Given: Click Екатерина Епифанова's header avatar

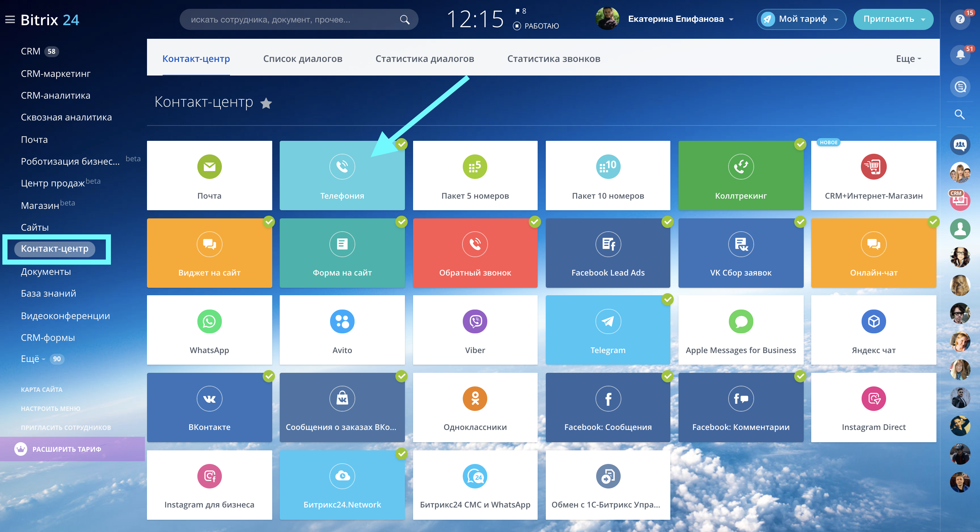Looking at the screenshot, I should (x=607, y=19).
